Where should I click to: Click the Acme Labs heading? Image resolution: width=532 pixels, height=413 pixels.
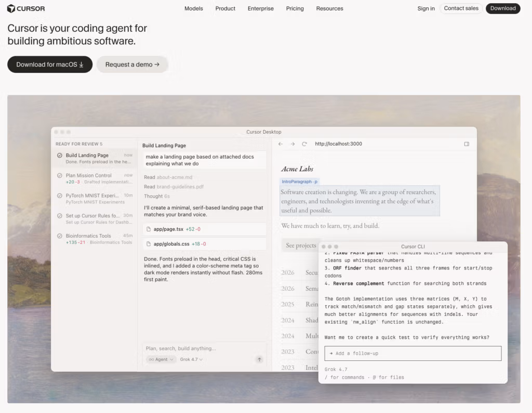tap(297, 169)
